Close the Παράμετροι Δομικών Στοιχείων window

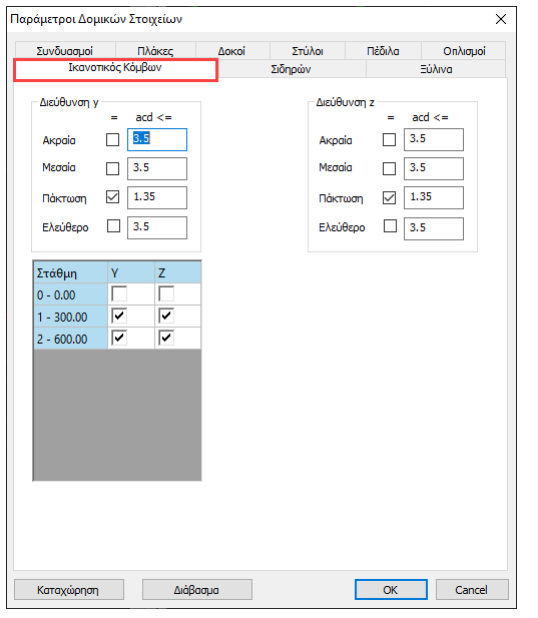501,19
